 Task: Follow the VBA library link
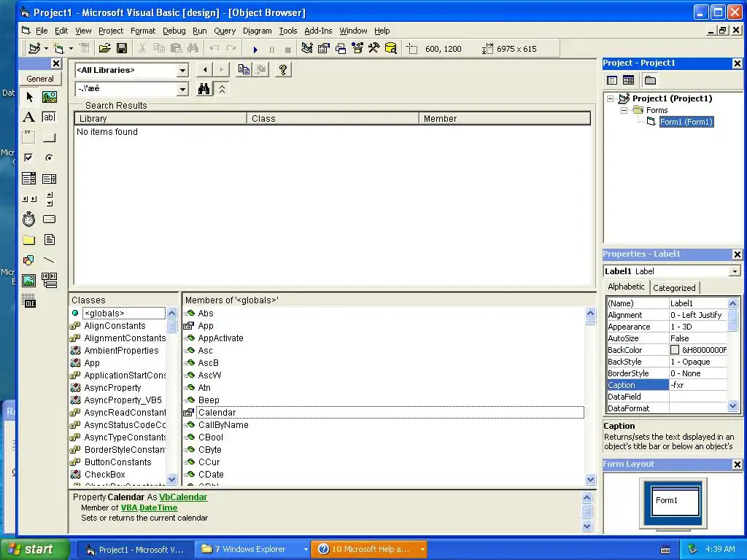[x=129, y=507]
